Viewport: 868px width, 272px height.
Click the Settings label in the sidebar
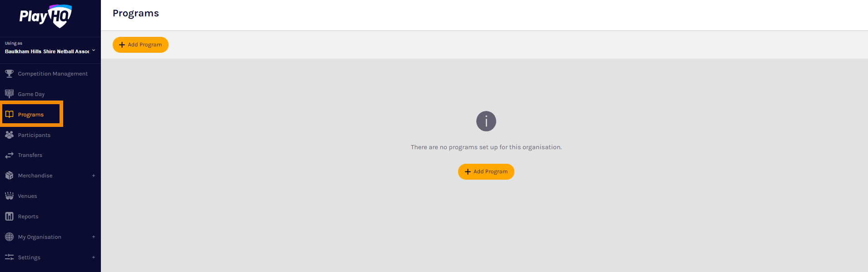29,257
